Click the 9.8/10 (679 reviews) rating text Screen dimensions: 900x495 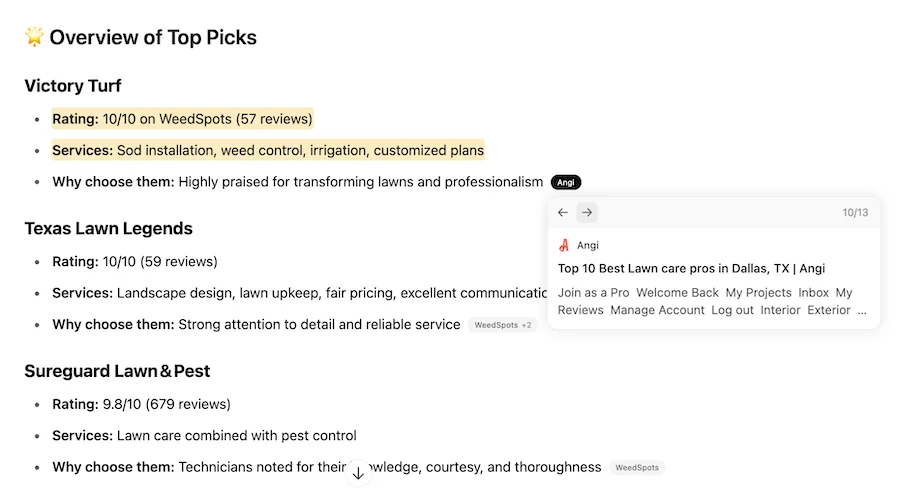coord(166,404)
